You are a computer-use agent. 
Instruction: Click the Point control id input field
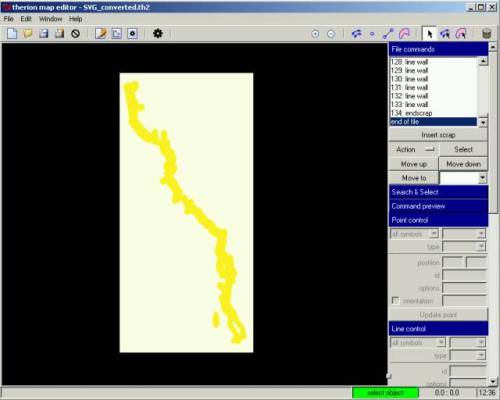click(465, 275)
